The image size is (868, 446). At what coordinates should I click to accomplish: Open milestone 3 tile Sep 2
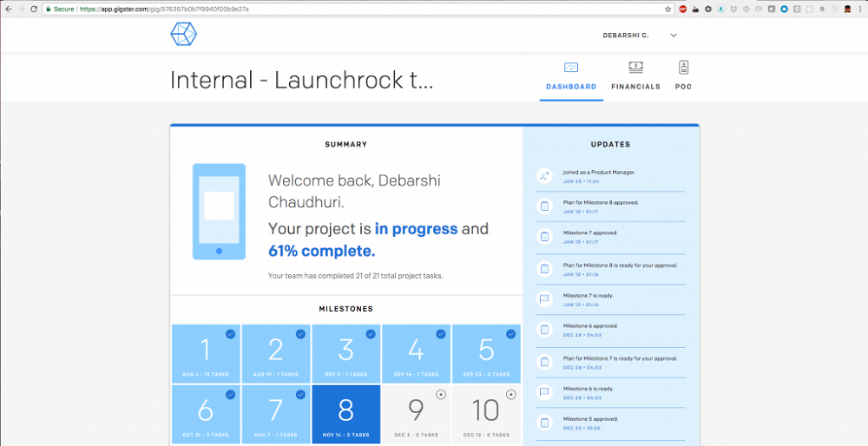pos(346,354)
